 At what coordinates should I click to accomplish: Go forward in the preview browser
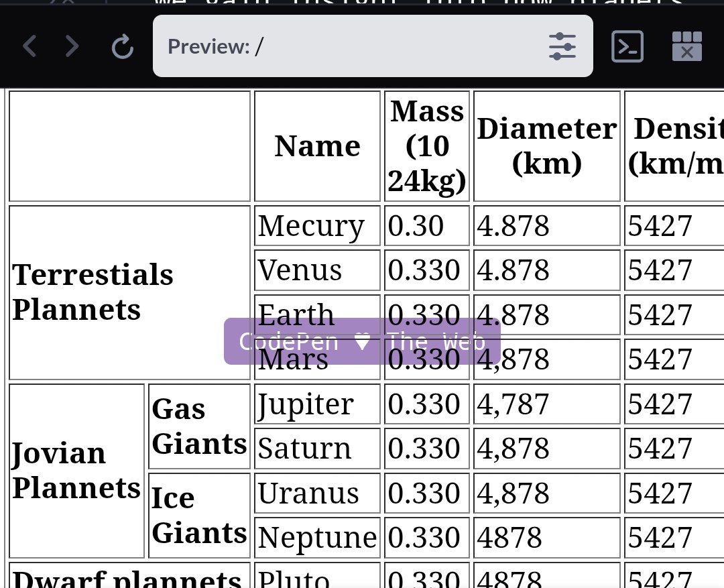72,46
